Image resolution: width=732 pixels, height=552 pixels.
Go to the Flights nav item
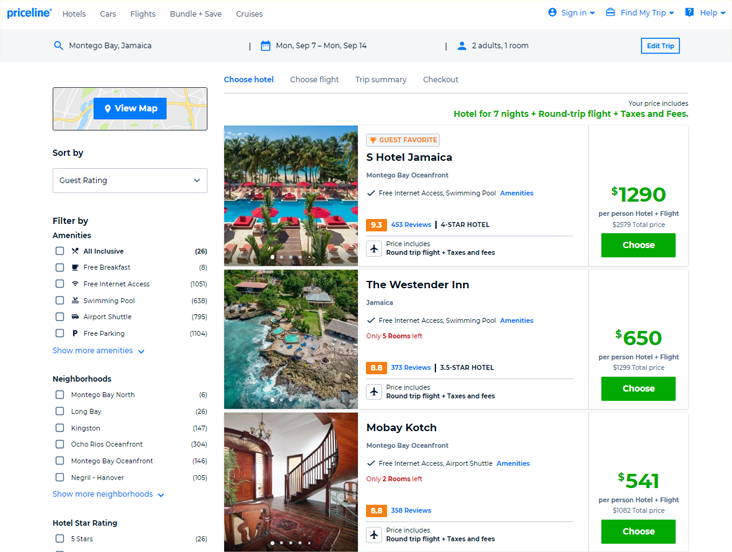pos(143,14)
